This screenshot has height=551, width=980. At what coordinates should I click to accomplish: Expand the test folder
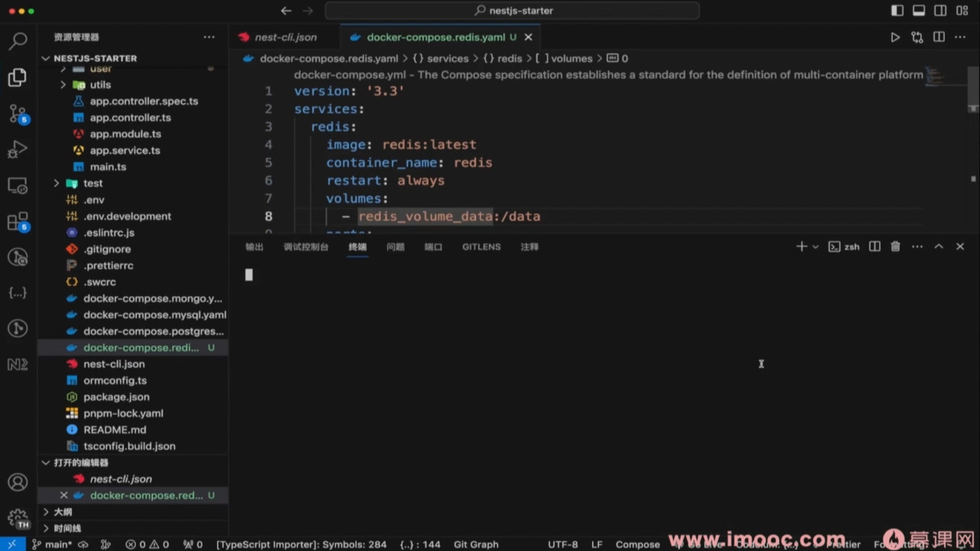[x=93, y=183]
